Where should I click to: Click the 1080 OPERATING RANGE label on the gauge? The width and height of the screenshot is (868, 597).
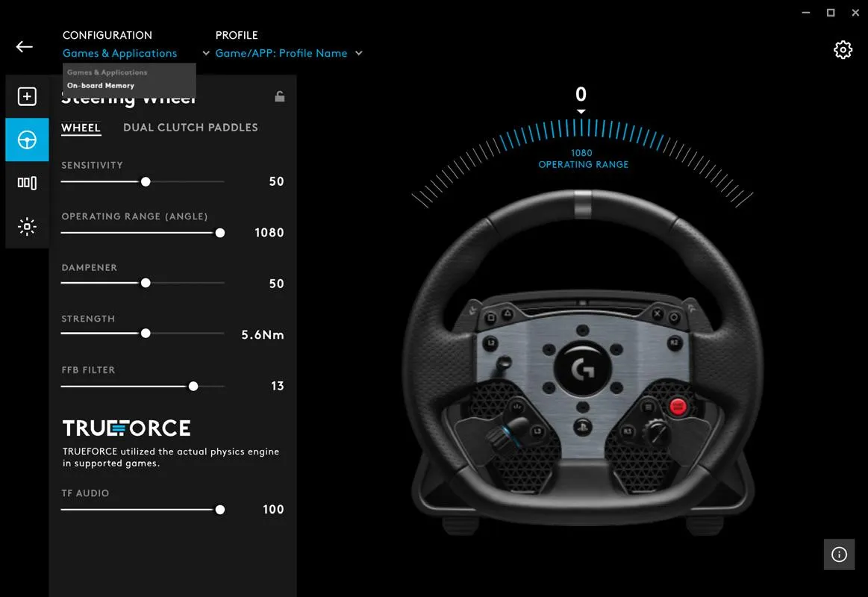583,158
